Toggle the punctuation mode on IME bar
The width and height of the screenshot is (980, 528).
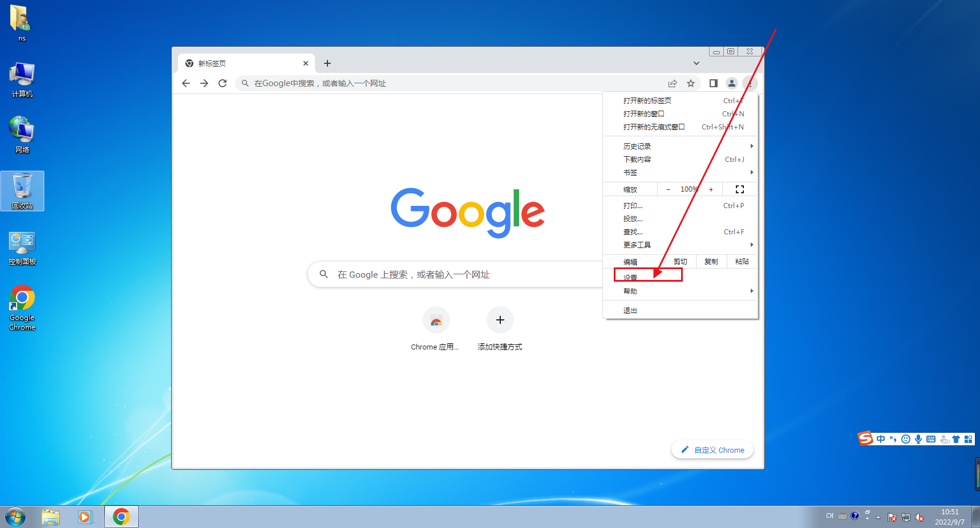pyautogui.click(x=893, y=439)
